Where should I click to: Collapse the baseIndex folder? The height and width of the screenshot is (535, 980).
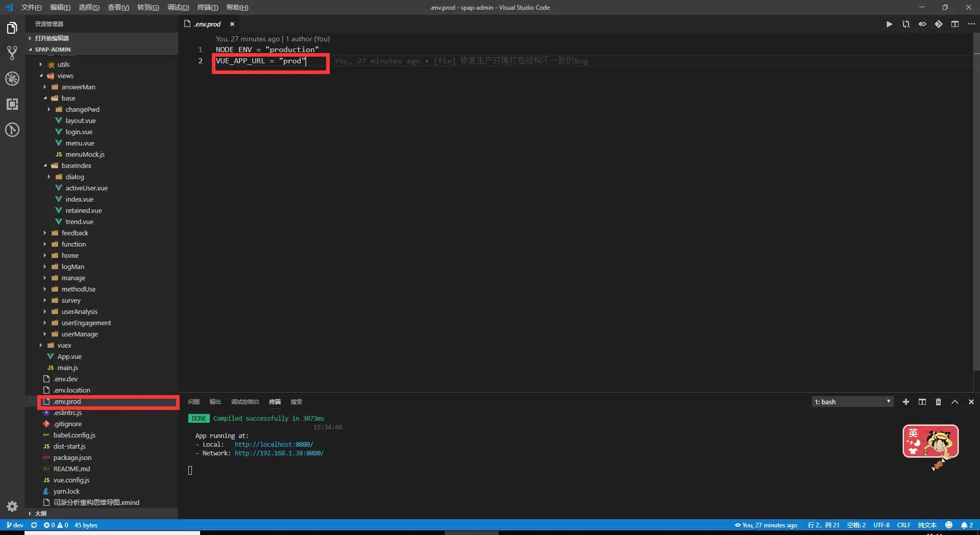77,165
